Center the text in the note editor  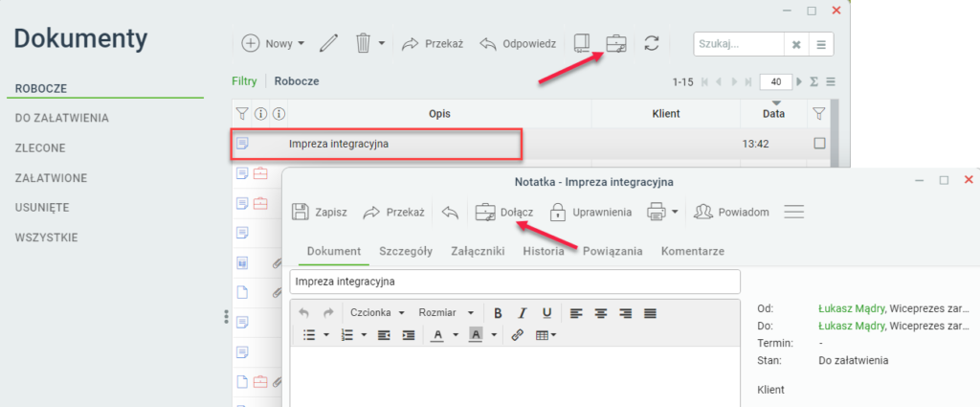(x=601, y=313)
